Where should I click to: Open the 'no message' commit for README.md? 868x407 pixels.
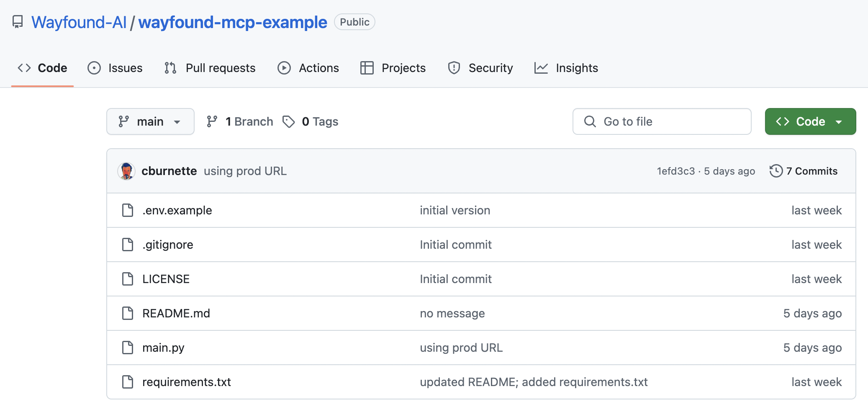tap(452, 313)
